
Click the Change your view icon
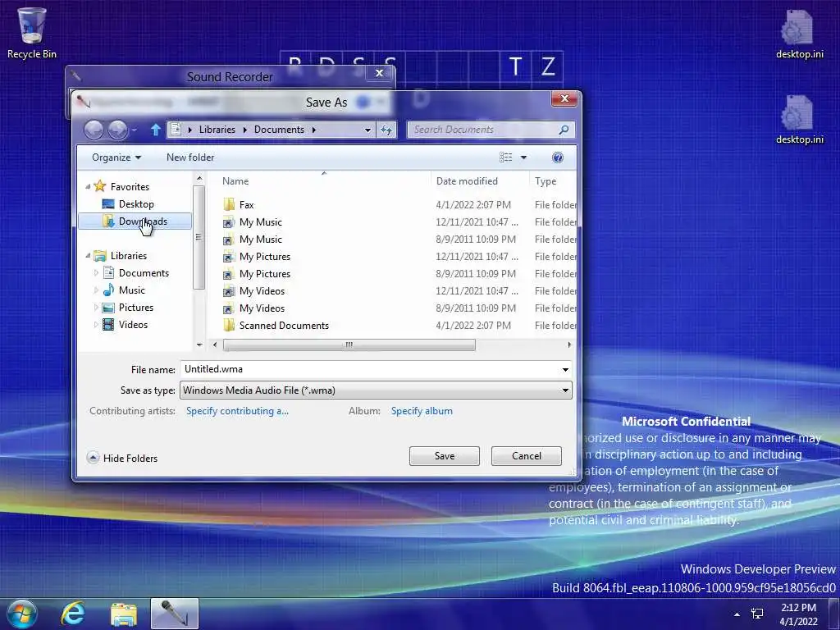(x=505, y=157)
